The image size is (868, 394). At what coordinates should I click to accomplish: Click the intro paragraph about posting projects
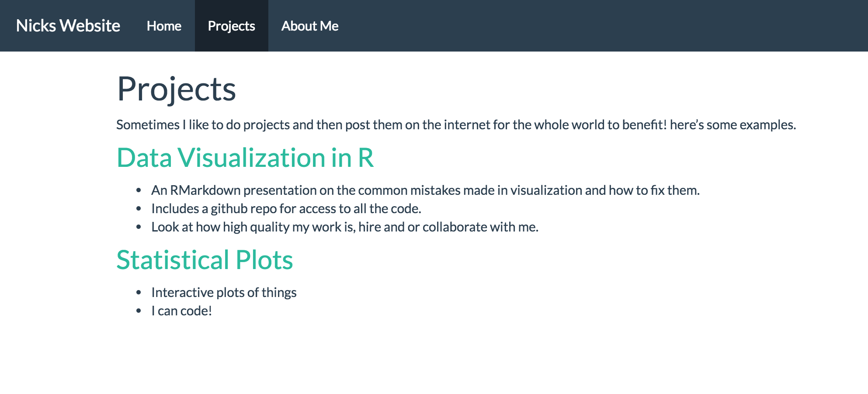456,125
